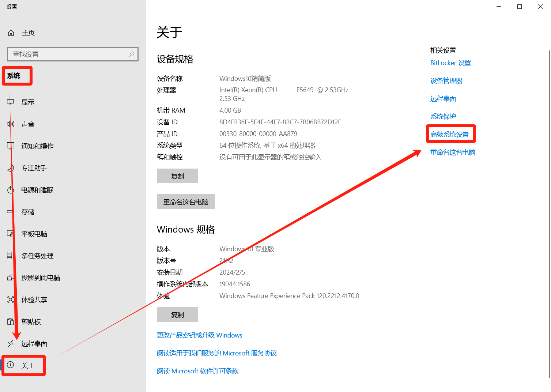Click the 通知和操作 notification icon

pos(11,146)
